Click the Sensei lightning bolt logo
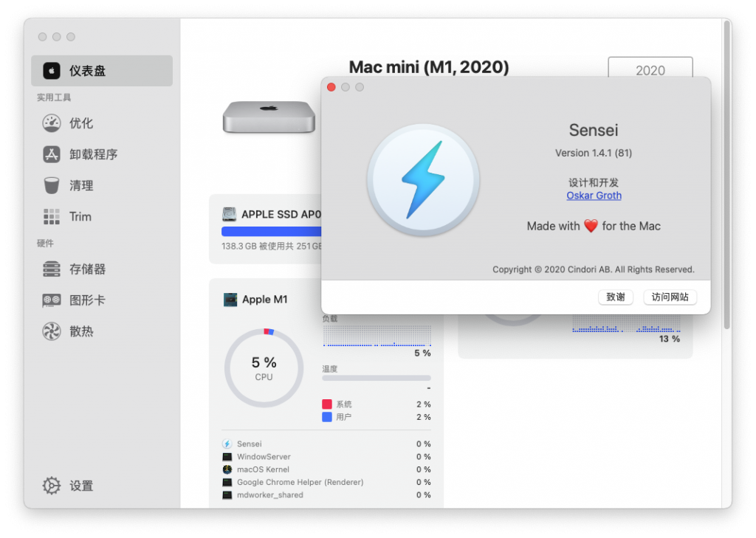 [423, 179]
